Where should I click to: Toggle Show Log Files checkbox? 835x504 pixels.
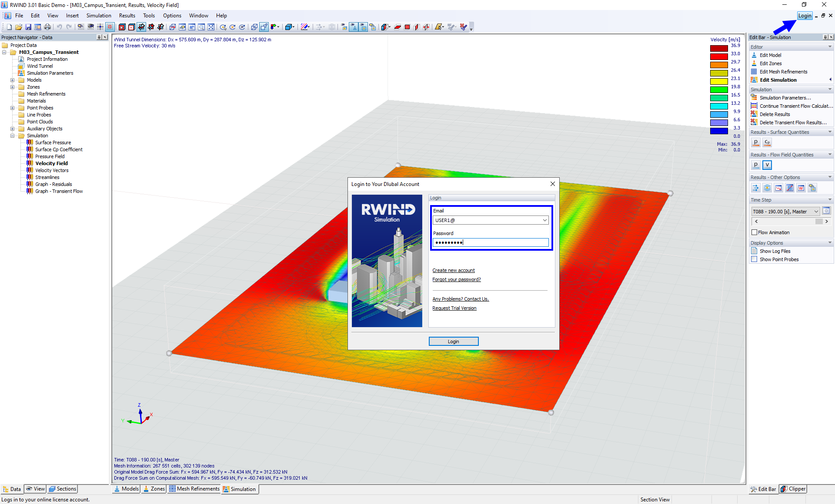point(754,251)
